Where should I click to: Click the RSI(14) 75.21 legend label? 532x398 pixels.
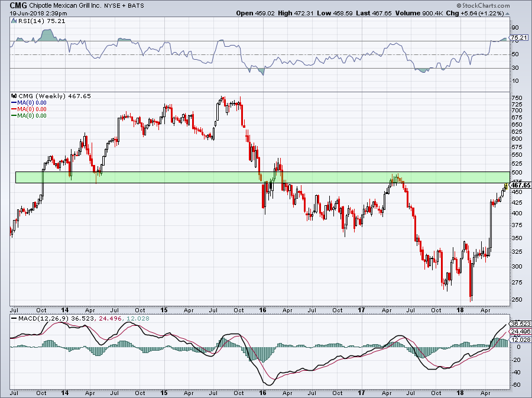pyautogui.click(x=42, y=21)
